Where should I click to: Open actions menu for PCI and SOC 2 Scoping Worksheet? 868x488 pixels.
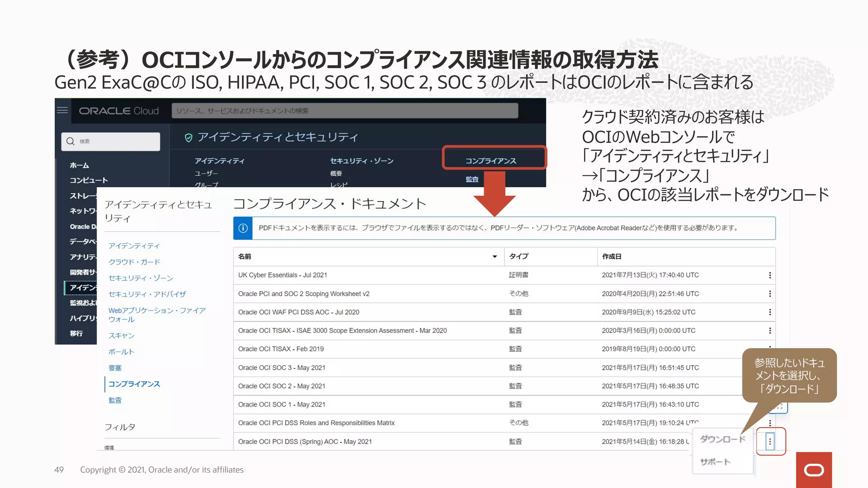[770, 294]
